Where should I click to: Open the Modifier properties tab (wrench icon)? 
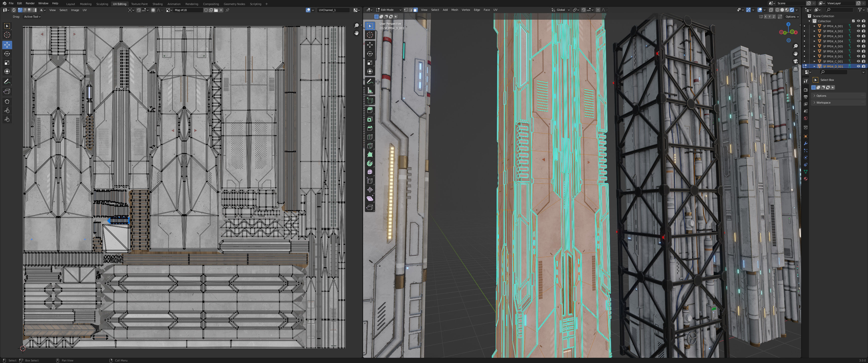806,143
